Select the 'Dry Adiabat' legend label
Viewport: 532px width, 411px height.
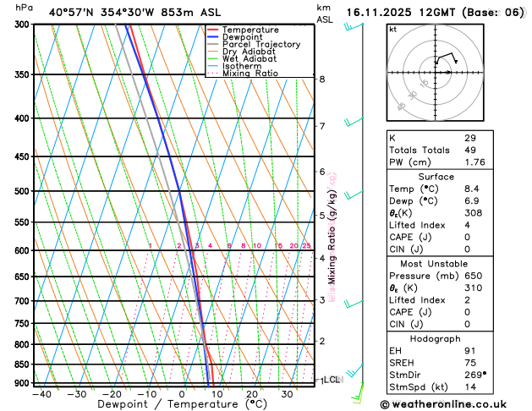click(249, 52)
